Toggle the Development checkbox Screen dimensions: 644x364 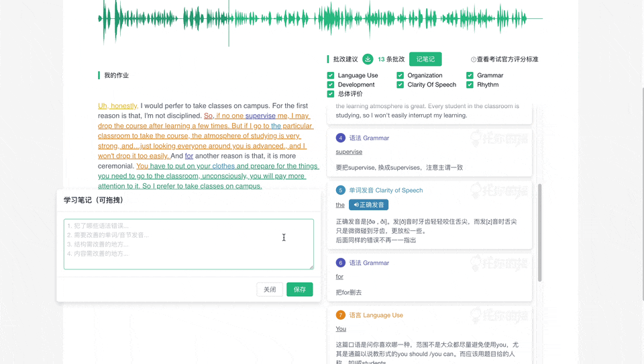coord(331,85)
